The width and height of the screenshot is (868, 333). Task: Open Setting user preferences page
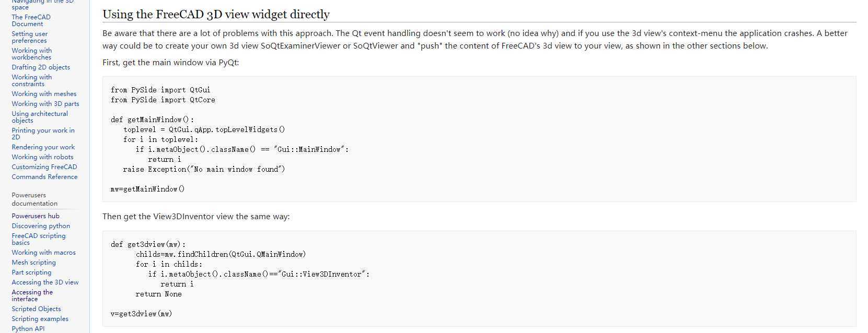pos(29,37)
